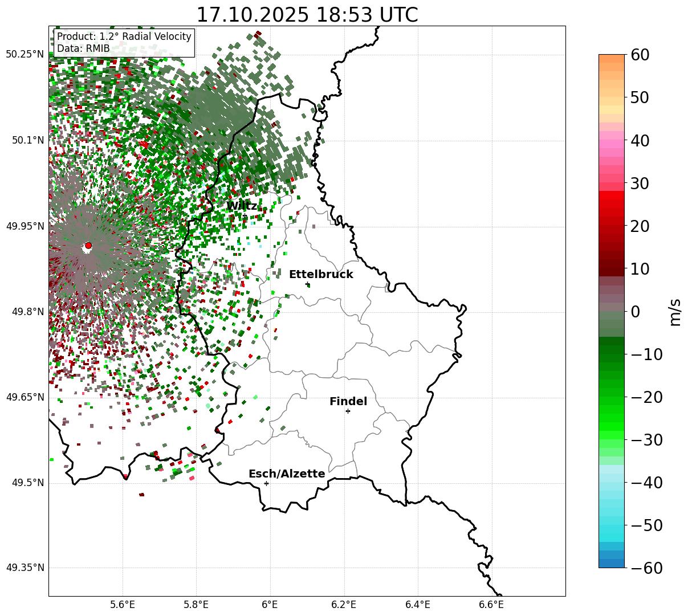
Task: Click the 6.6°E longitude label
Action: [x=491, y=604]
